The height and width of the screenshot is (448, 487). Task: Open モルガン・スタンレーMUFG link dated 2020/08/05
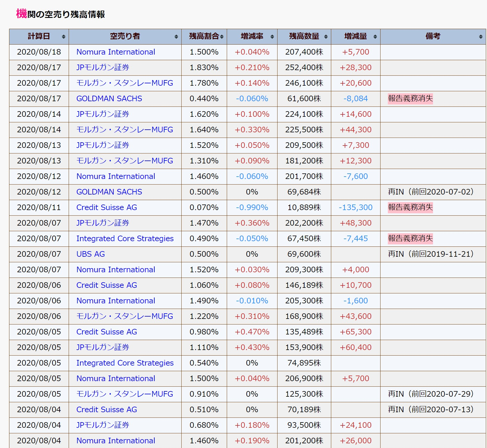click(x=125, y=394)
